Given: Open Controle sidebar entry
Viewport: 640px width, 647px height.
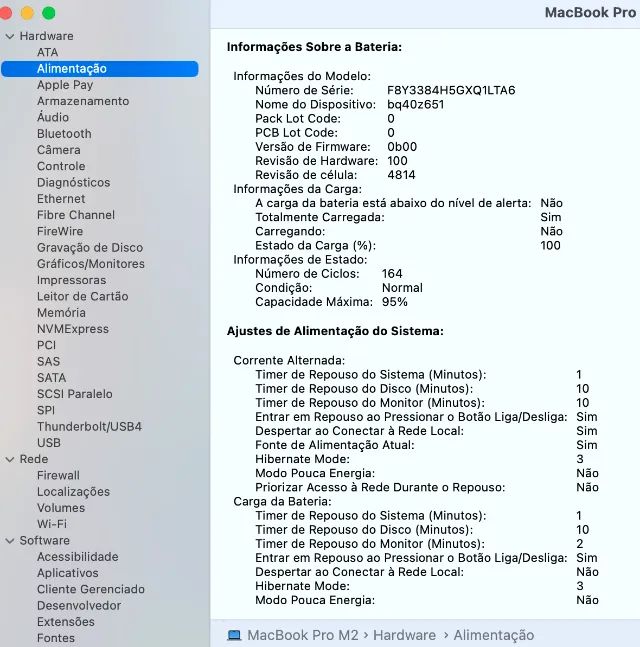Looking at the screenshot, I should 61,166.
